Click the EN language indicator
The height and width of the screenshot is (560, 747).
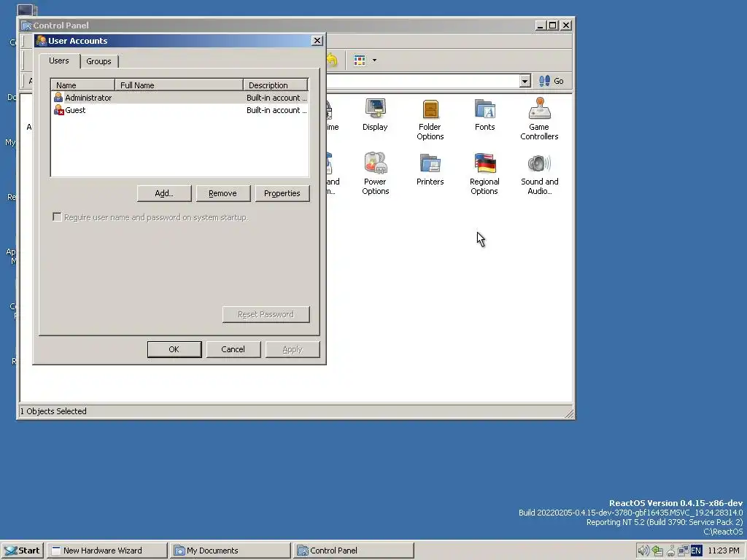[x=696, y=551]
